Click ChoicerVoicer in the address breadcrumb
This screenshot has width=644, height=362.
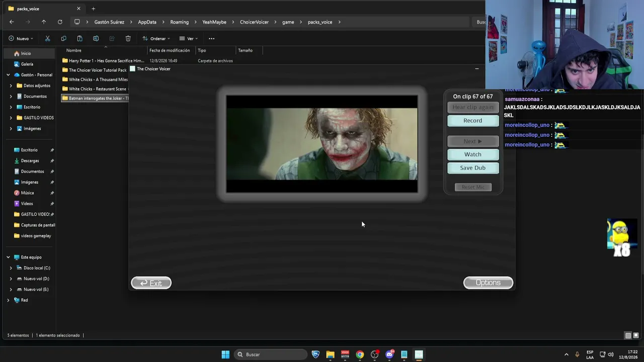click(x=254, y=22)
